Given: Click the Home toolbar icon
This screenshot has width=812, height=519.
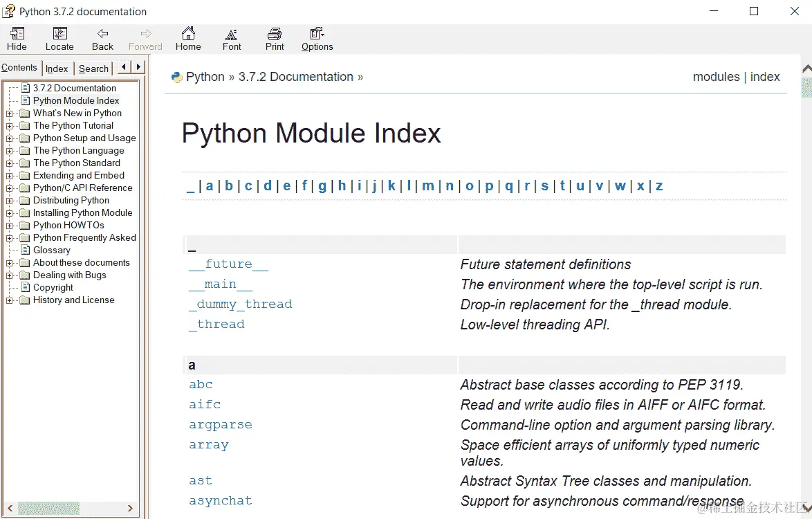Looking at the screenshot, I should 189,34.
